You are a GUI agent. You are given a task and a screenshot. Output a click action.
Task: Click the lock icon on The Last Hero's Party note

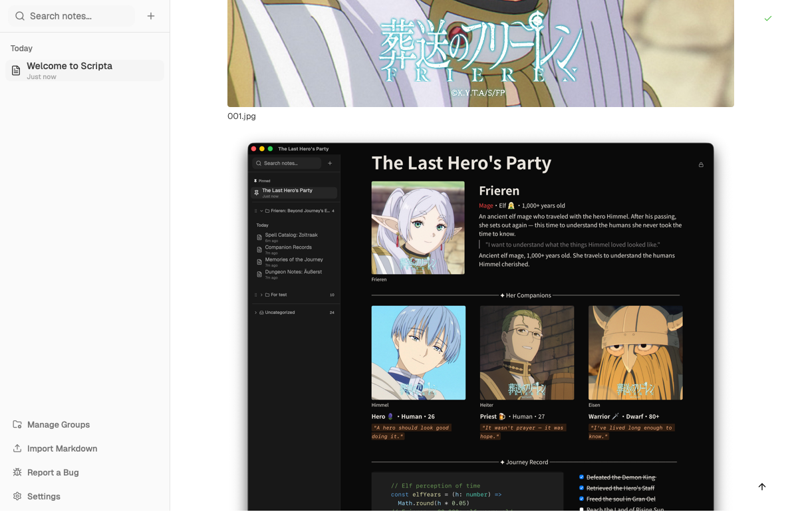tap(701, 164)
